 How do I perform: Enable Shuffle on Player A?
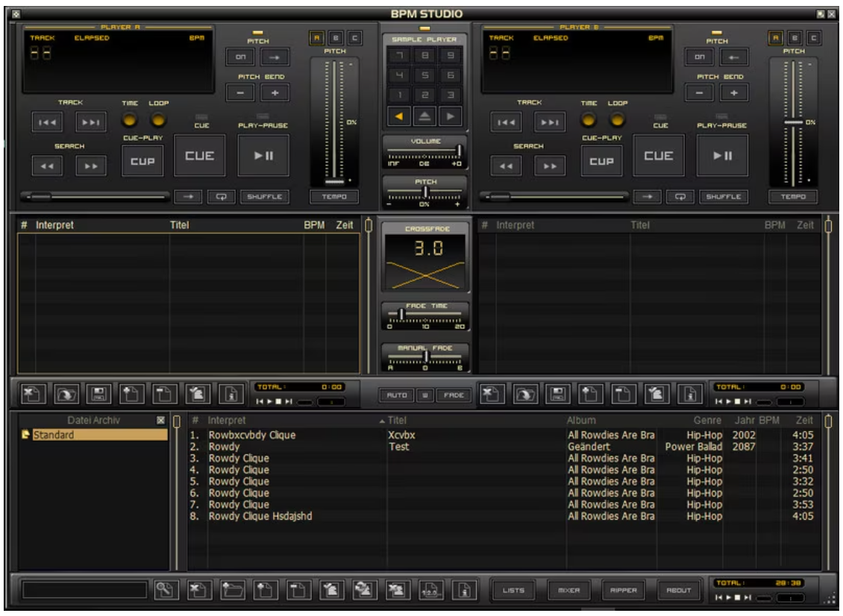click(265, 197)
